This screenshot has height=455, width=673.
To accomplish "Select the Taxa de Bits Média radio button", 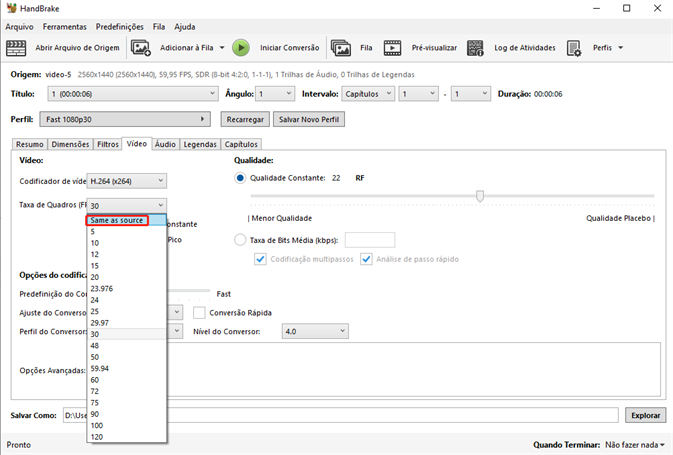I will tap(240, 240).
